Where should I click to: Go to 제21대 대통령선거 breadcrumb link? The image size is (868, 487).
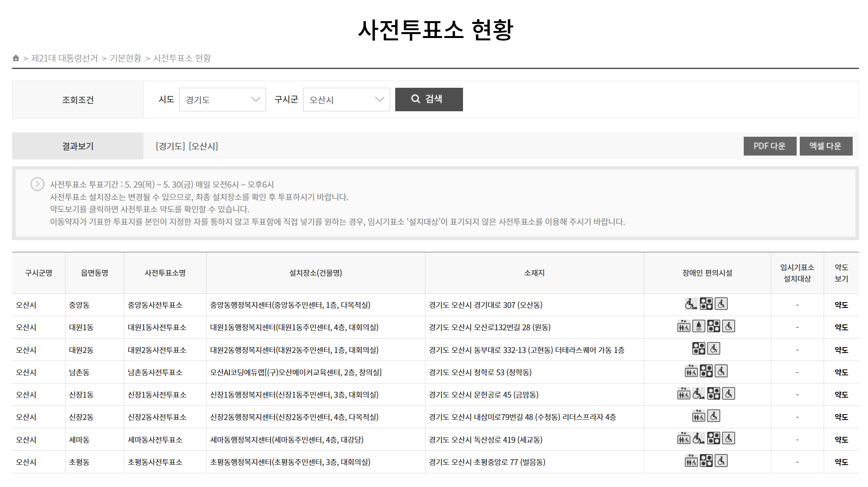click(x=64, y=58)
